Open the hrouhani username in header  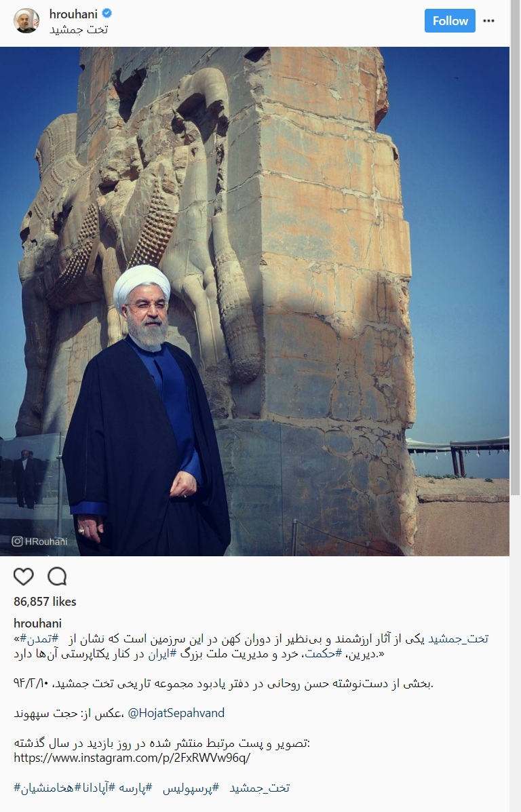(x=73, y=14)
